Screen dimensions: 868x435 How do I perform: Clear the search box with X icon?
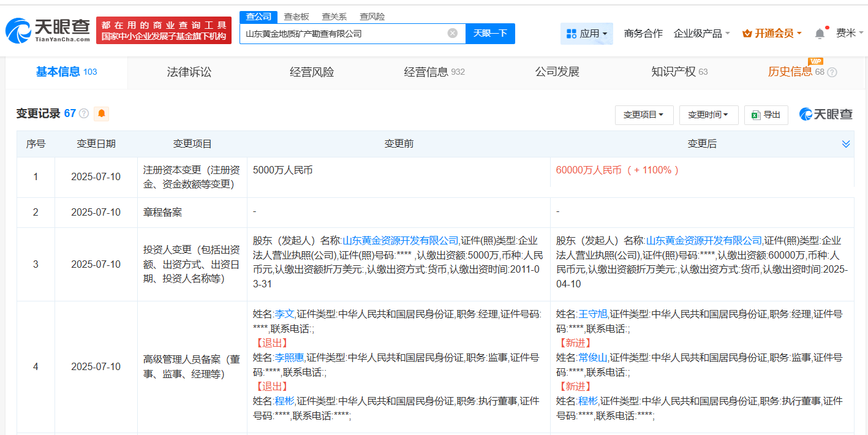coord(452,33)
